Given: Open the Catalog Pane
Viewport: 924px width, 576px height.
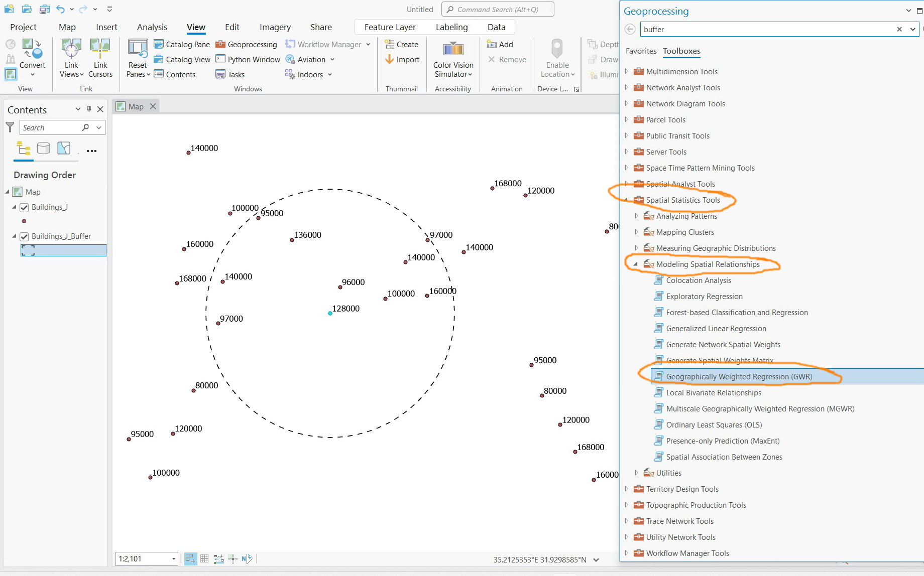Looking at the screenshot, I should coord(182,44).
